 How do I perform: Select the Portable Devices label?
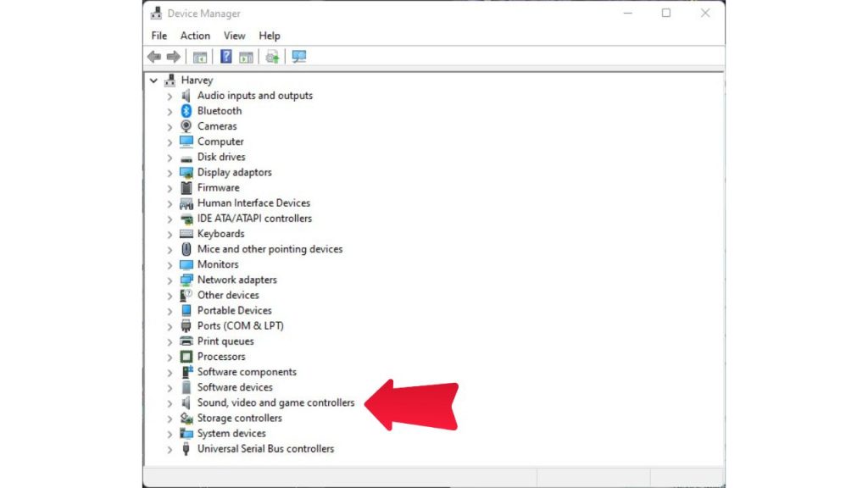(235, 310)
